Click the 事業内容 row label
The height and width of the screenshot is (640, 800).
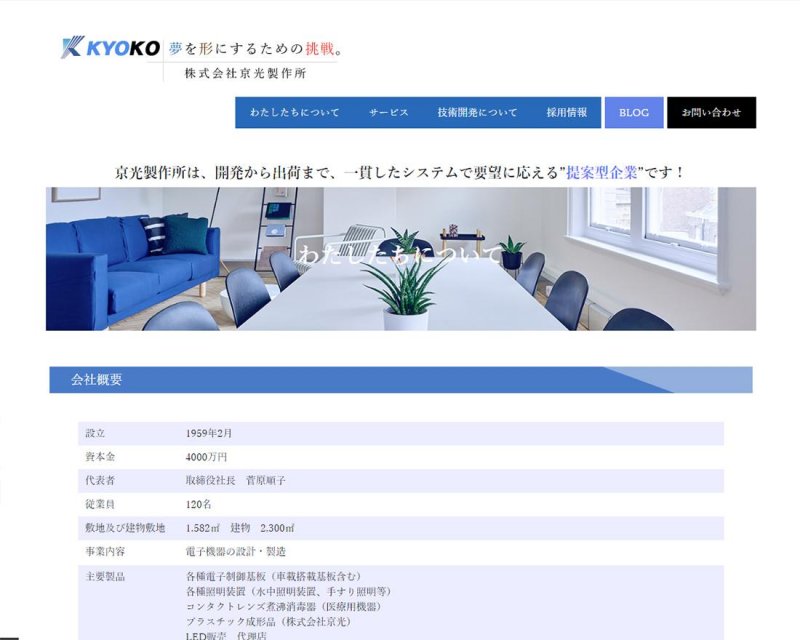[105, 552]
